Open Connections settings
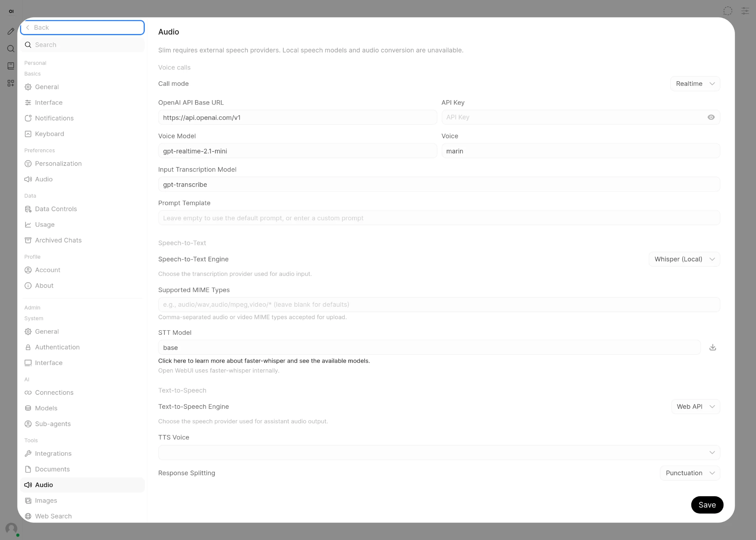This screenshot has width=756, height=540. point(82,393)
